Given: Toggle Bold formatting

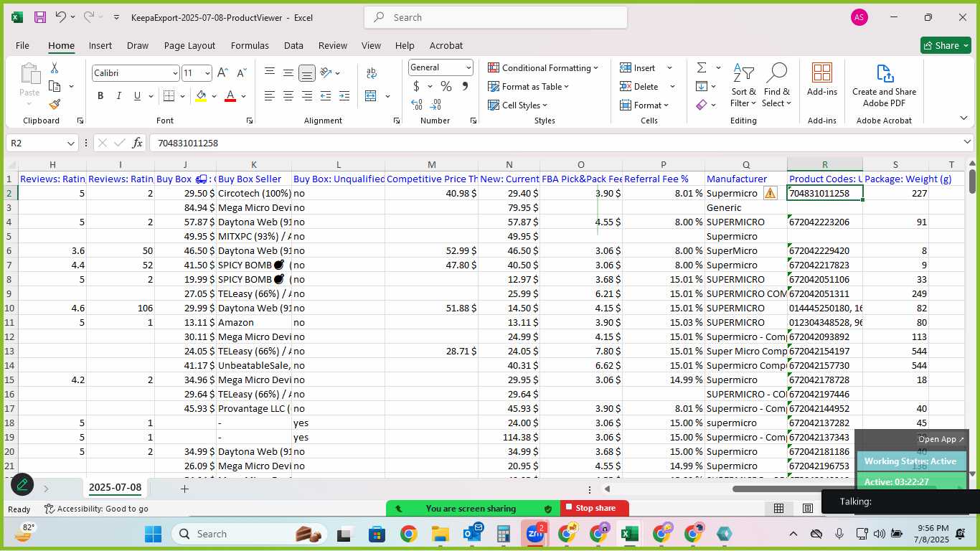Looking at the screenshot, I should pyautogui.click(x=100, y=96).
